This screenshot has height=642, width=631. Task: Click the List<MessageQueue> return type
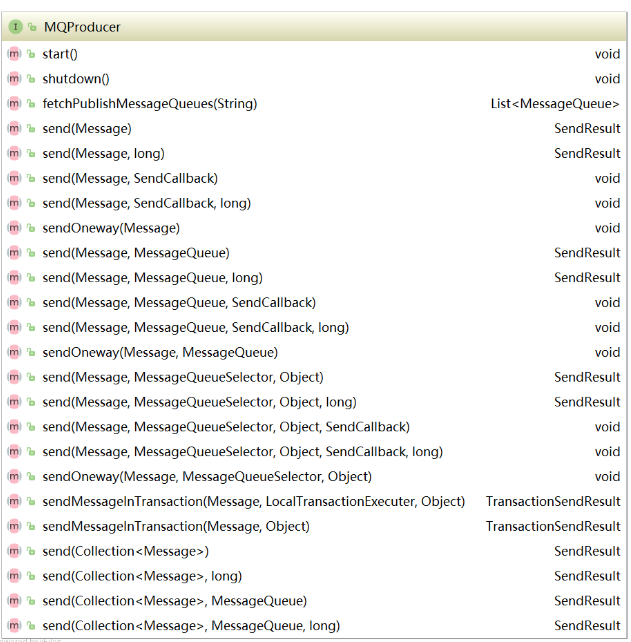(555, 104)
